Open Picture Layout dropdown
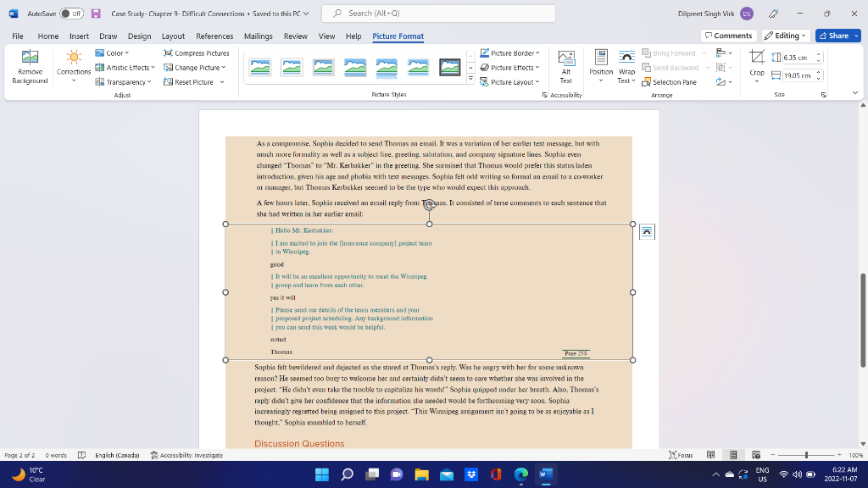868x488 pixels. tap(509, 82)
